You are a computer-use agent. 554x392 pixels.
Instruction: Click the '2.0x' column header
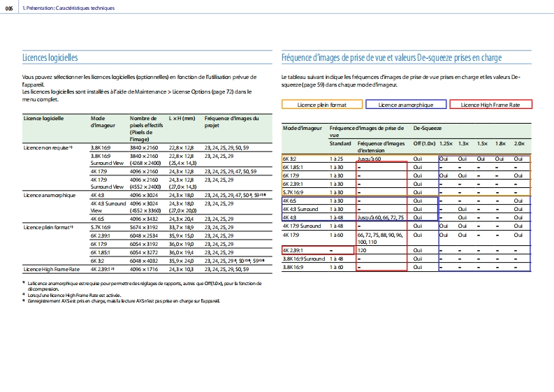click(519, 142)
